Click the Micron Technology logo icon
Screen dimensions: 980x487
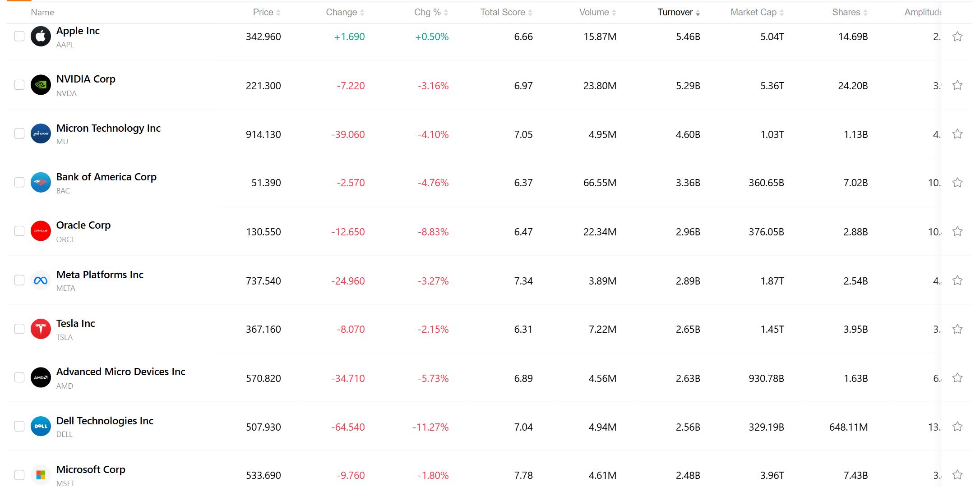pos(41,133)
